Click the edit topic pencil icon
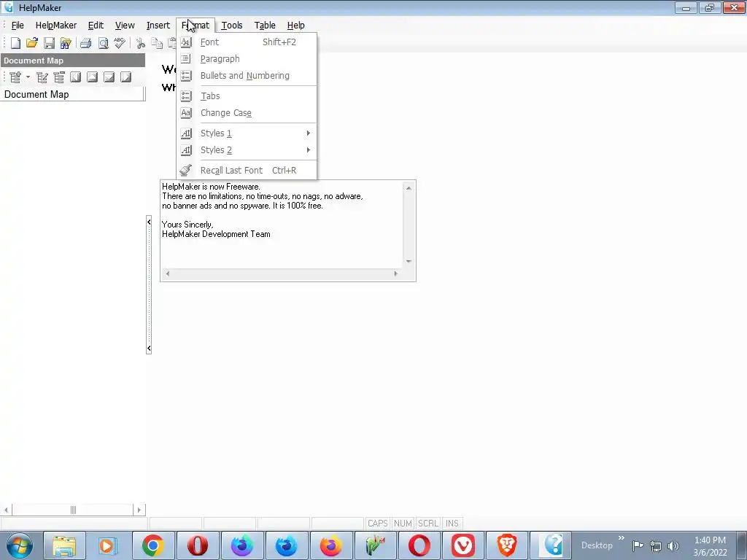This screenshot has width=747, height=560. pos(42,77)
